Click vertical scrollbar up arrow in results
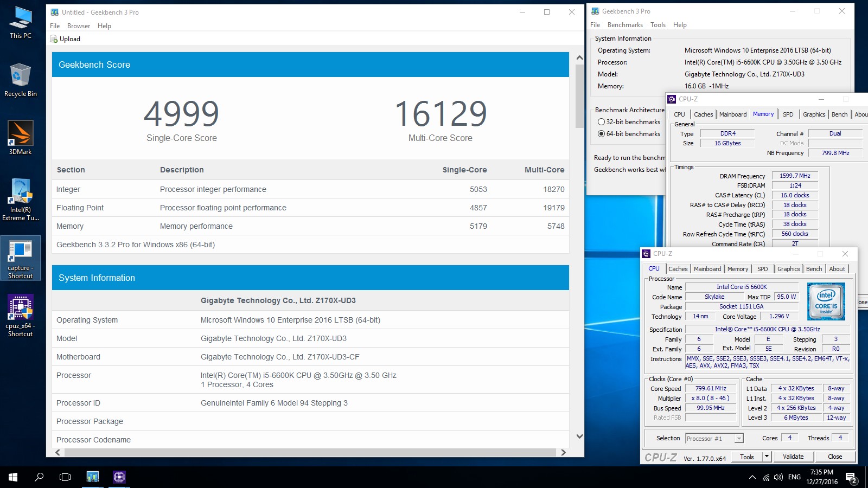 579,57
